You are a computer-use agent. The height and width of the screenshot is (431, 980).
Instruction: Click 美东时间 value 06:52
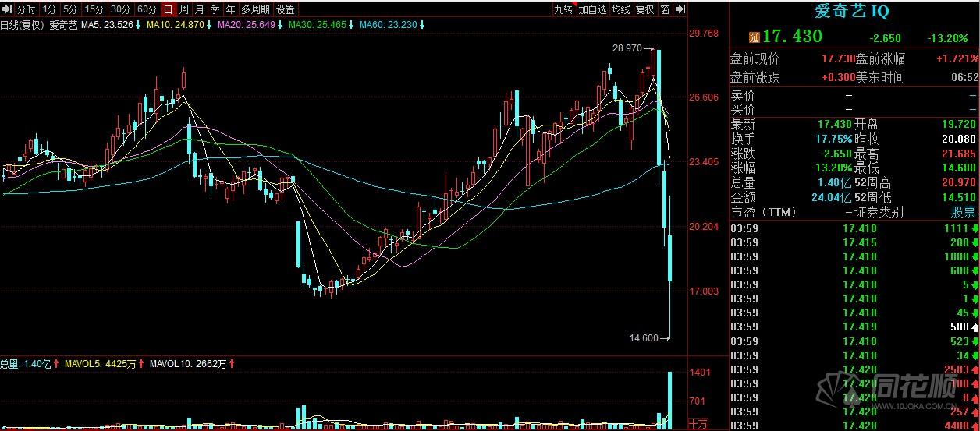coord(965,77)
